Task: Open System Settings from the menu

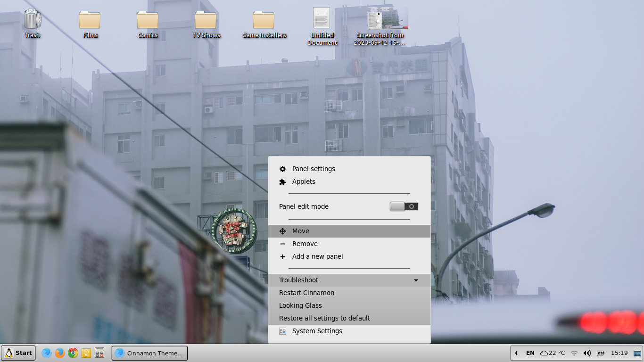Action: coord(349,331)
